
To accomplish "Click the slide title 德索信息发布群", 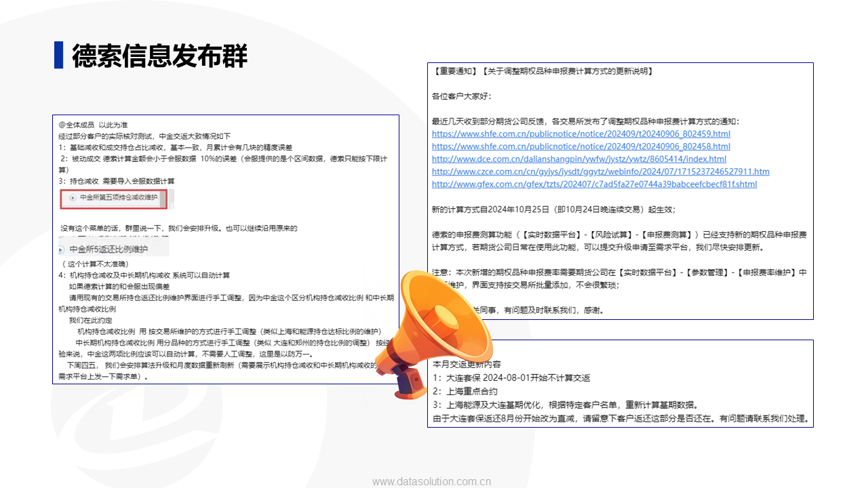I will pyautogui.click(x=160, y=55).
